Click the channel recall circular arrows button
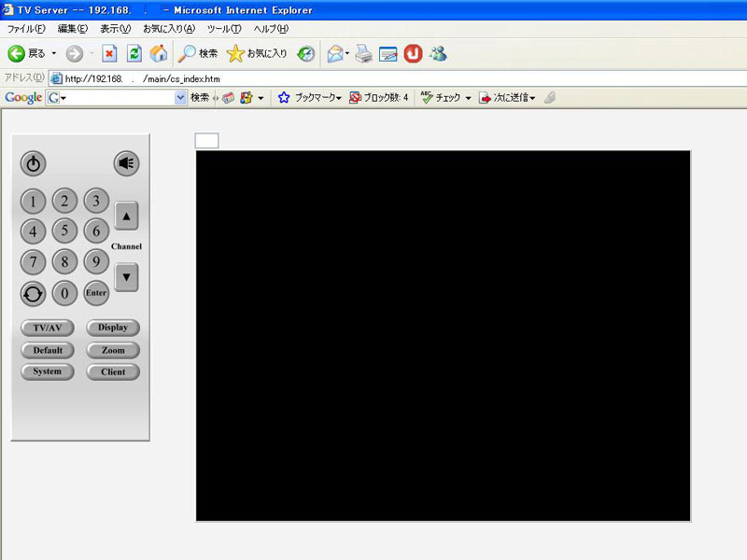The image size is (747, 560). (x=33, y=294)
